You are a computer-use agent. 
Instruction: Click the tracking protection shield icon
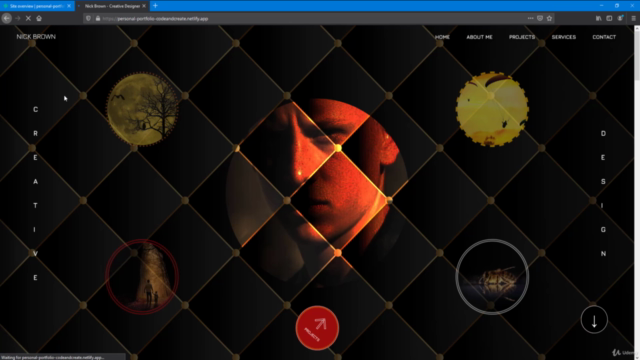click(88, 18)
